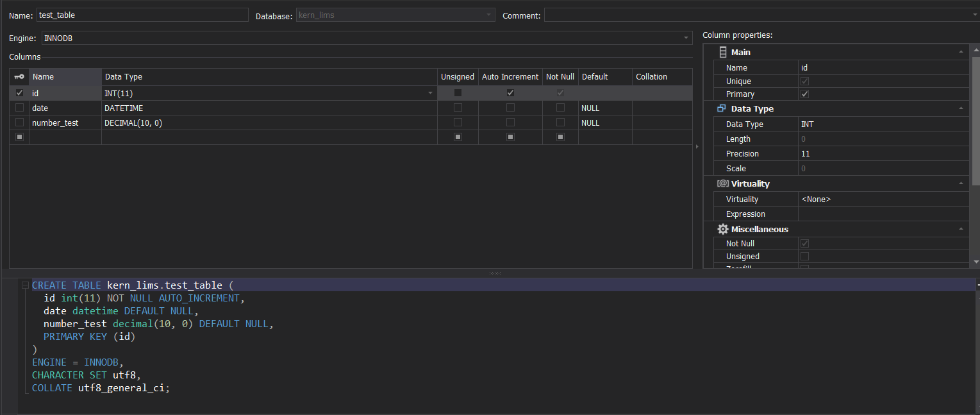Open the Database dropdown
Viewport: 980px width, 415px height.
[x=488, y=15]
